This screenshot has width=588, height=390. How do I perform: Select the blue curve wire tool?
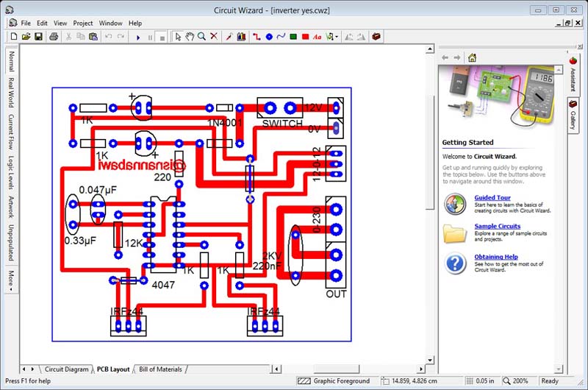coord(281,36)
